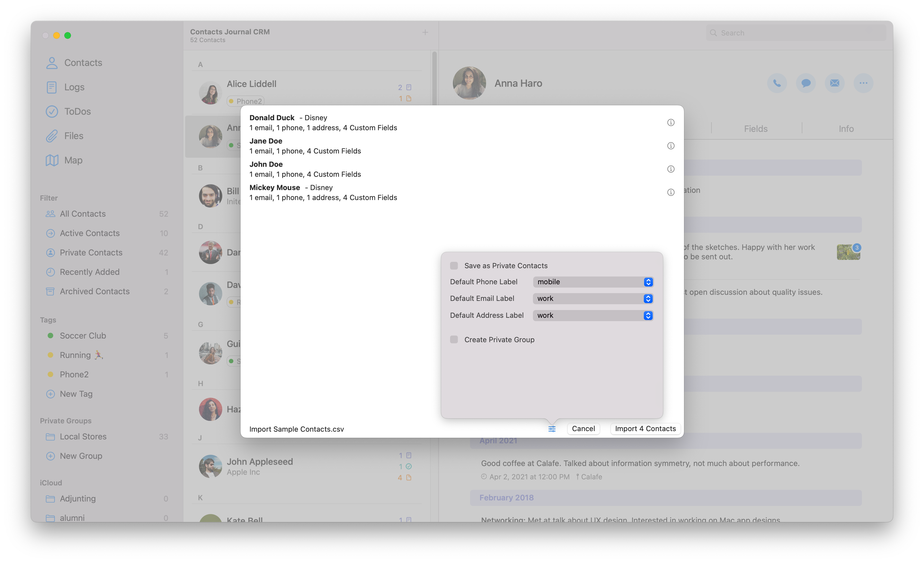
Task: Click info icon beside Mickey Mouse
Action: click(670, 192)
